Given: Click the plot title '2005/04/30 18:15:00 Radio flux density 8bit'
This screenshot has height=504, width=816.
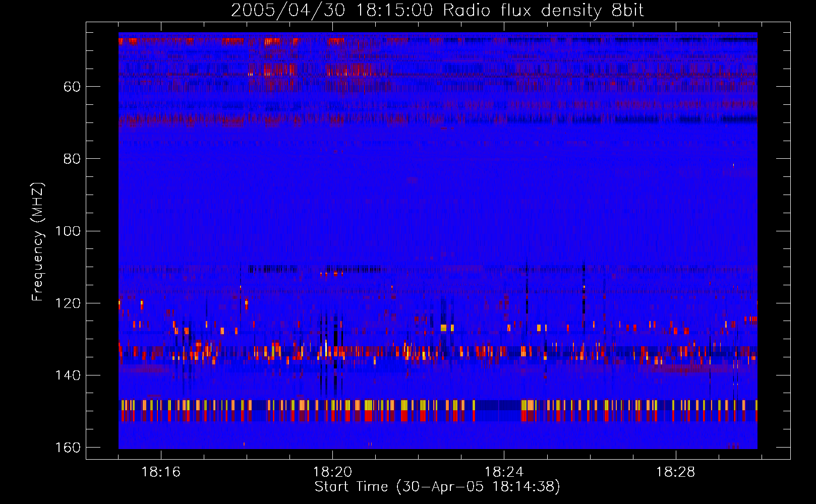Looking at the screenshot, I should click(437, 10).
